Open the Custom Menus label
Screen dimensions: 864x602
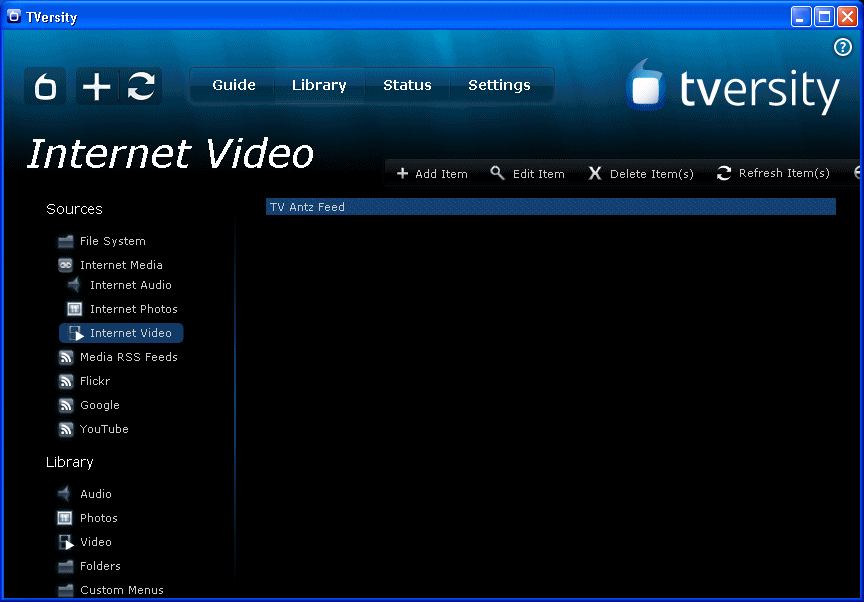pyautogui.click(x=122, y=590)
